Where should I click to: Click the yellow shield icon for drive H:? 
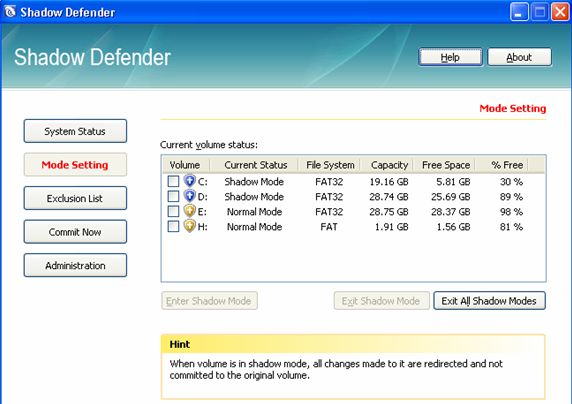tap(189, 226)
